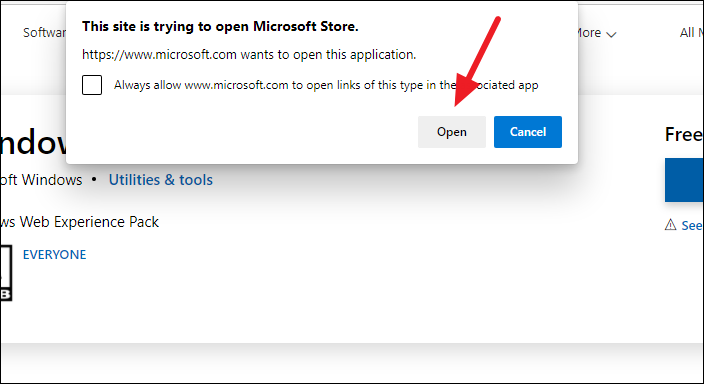The height and width of the screenshot is (384, 704).
Task: Click the dialog title about Microsoft Store
Action: [x=220, y=26]
